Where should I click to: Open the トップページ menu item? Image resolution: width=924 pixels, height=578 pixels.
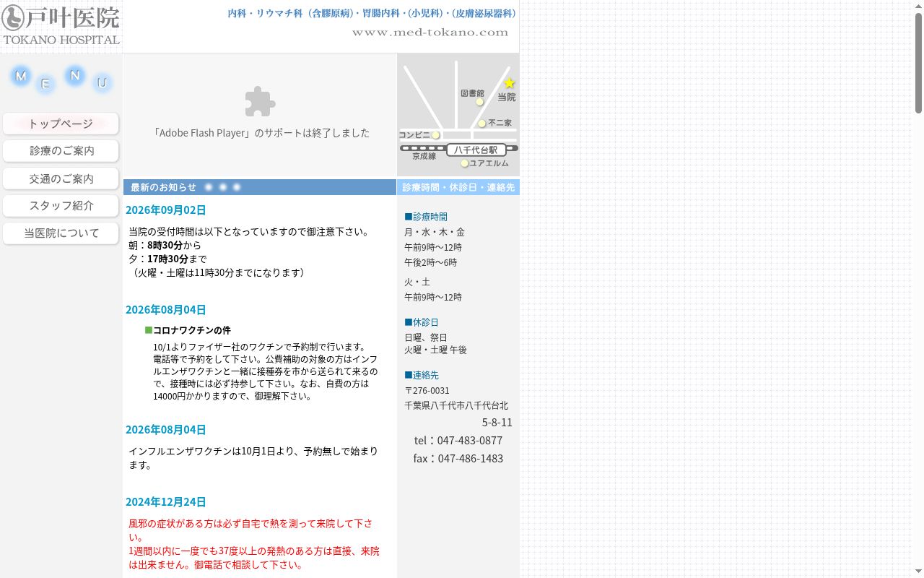click(61, 124)
